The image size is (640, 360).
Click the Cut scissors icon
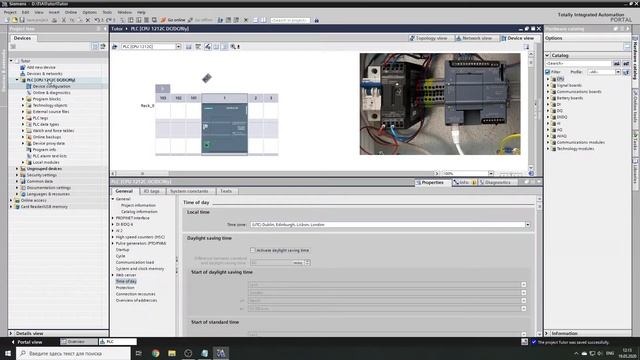pos(64,20)
